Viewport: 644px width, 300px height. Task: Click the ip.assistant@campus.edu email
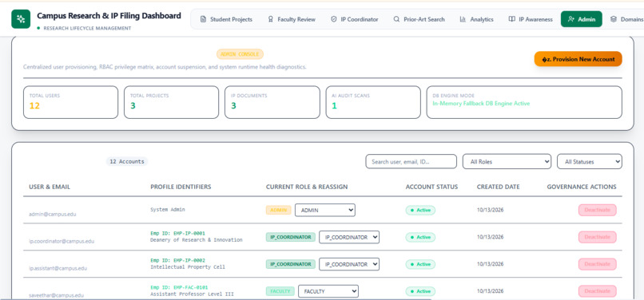58,268
